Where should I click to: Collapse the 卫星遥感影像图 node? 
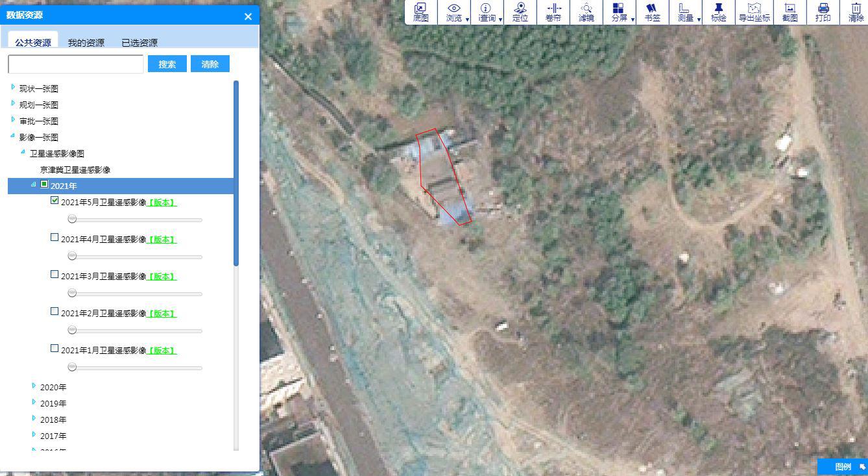(x=23, y=152)
